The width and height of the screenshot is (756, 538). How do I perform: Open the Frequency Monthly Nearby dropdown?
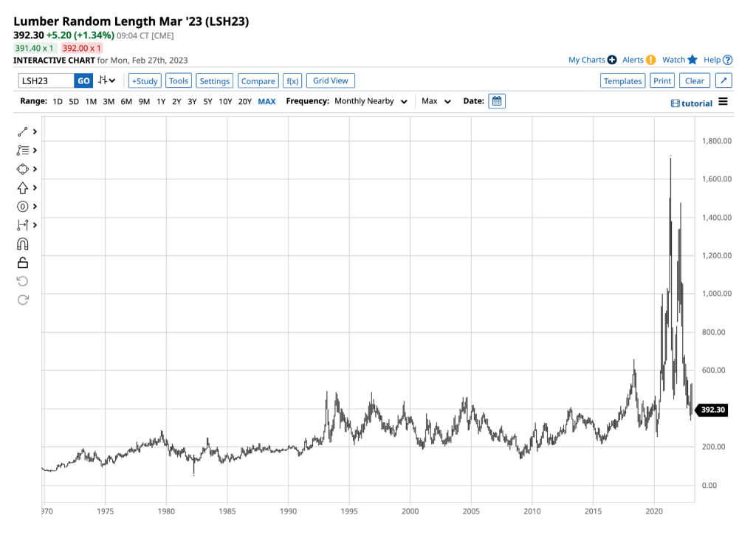(x=371, y=101)
